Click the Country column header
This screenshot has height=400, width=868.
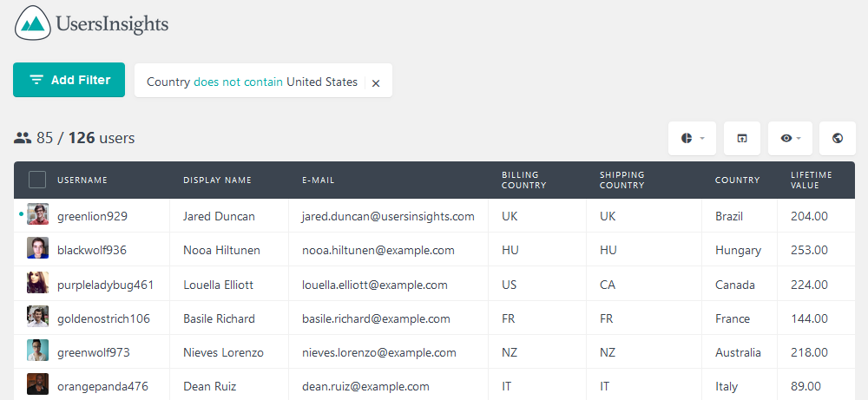click(x=737, y=180)
